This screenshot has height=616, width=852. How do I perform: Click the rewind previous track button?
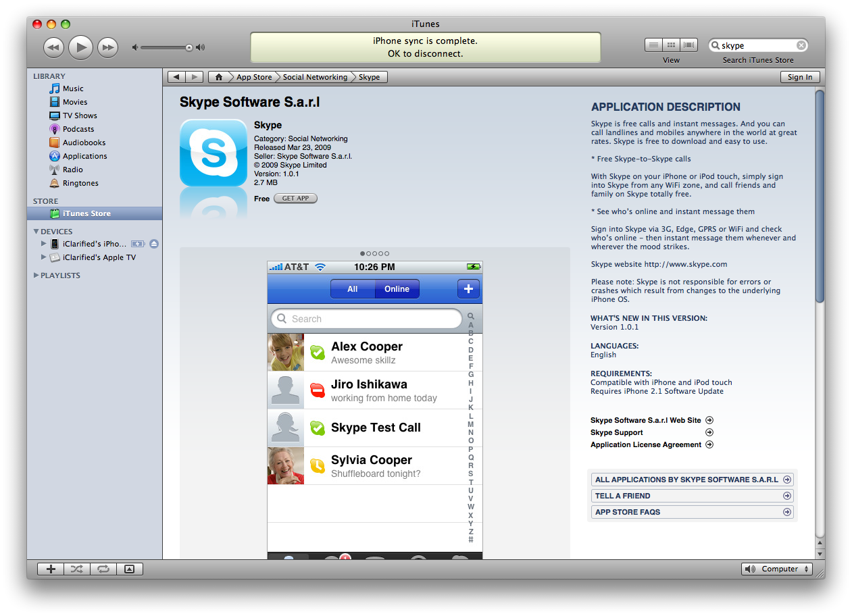click(53, 47)
